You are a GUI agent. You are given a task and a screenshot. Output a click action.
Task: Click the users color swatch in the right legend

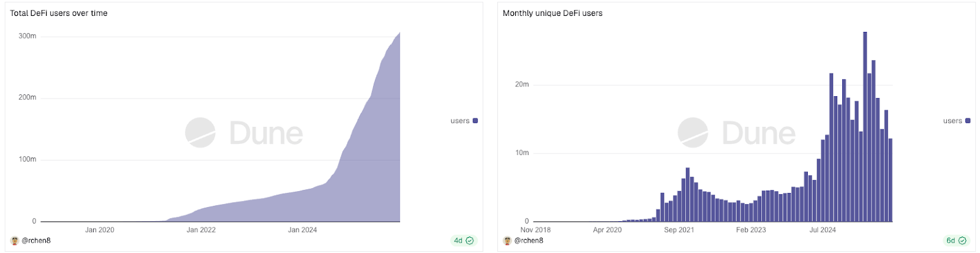[968, 121]
